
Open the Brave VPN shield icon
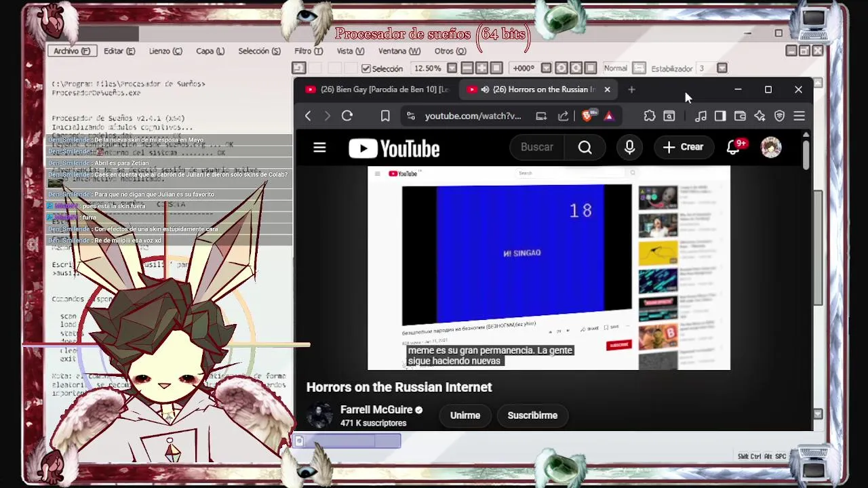coord(779,116)
